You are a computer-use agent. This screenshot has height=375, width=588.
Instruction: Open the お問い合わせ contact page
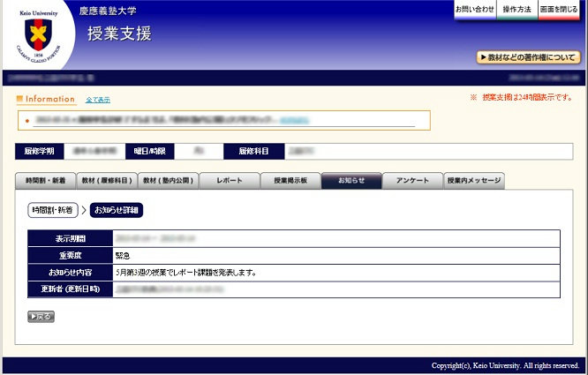point(474,10)
